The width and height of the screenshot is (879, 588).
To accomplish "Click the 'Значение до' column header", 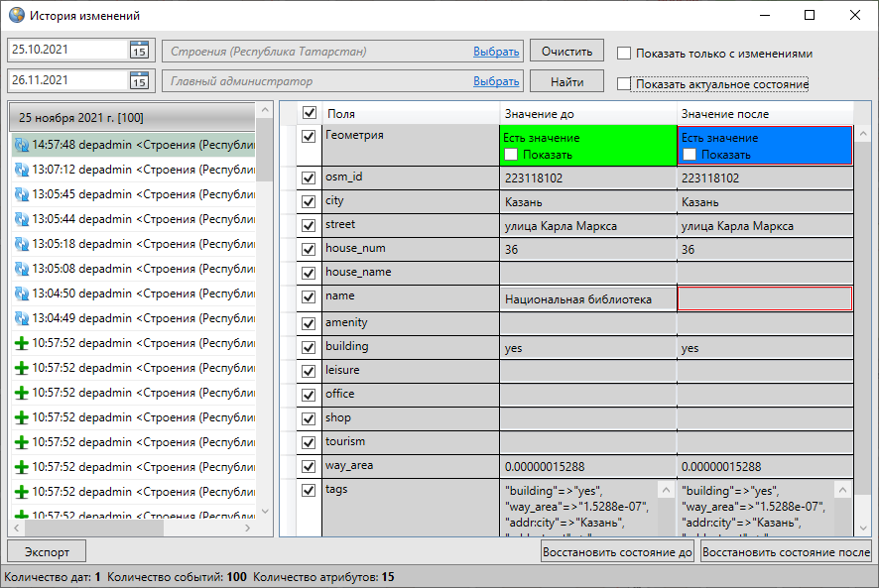I will (587, 114).
